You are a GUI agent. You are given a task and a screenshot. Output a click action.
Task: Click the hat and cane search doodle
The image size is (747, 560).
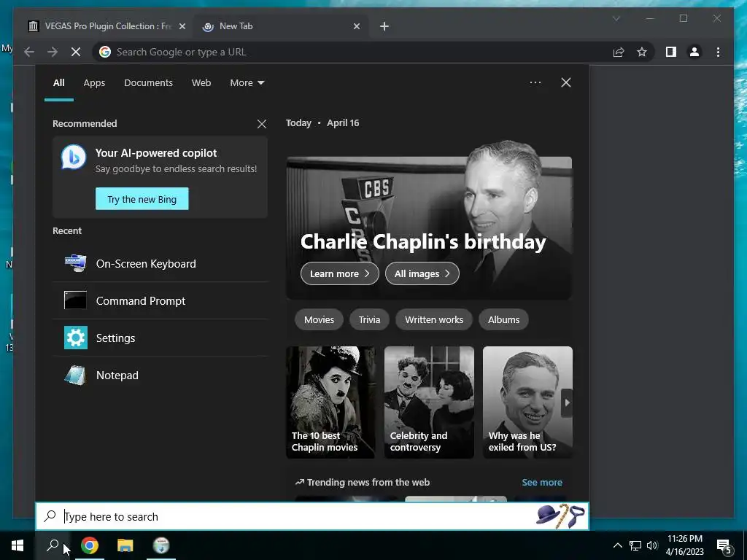[x=560, y=516]
